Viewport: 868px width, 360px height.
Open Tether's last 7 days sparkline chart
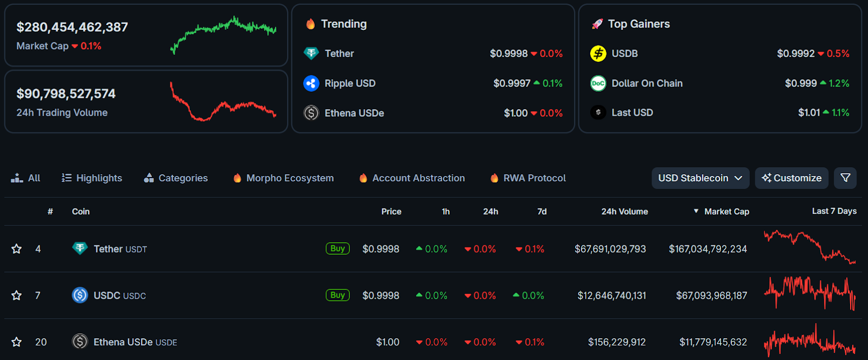tap(809, 248)
